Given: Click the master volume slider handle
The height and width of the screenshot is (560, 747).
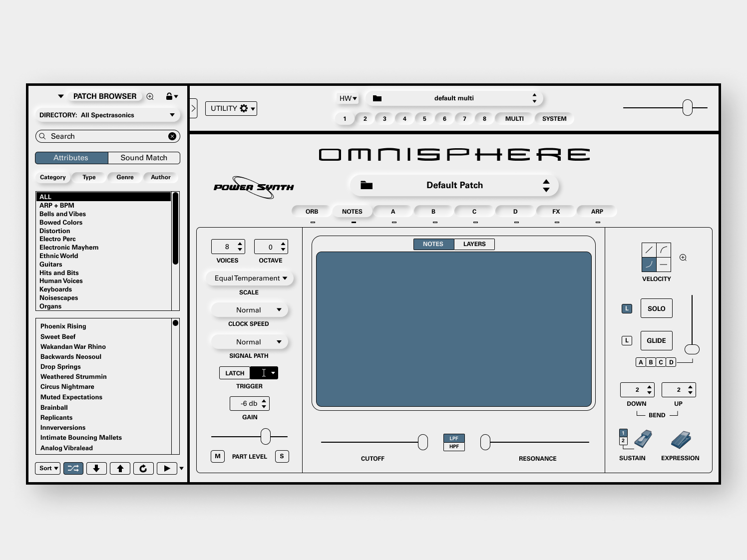Looking at the screenshot, I should tap(688, 107).
